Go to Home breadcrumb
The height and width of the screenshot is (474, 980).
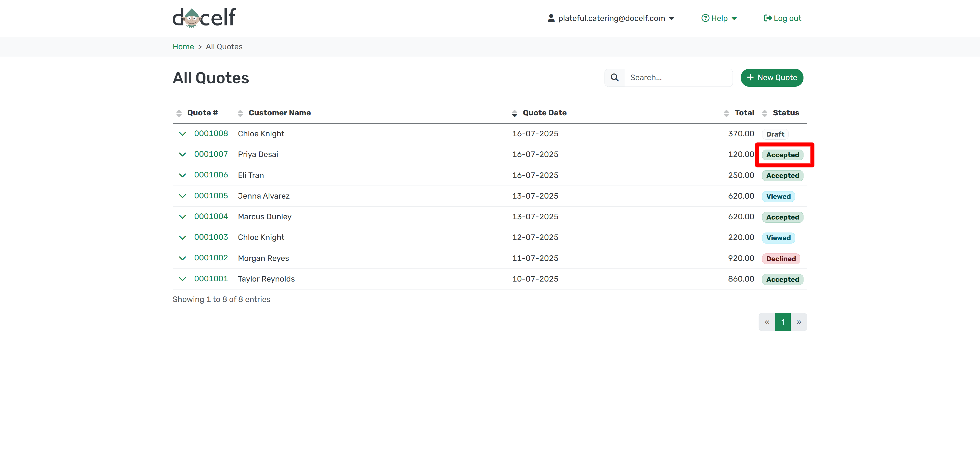(183, 46)
